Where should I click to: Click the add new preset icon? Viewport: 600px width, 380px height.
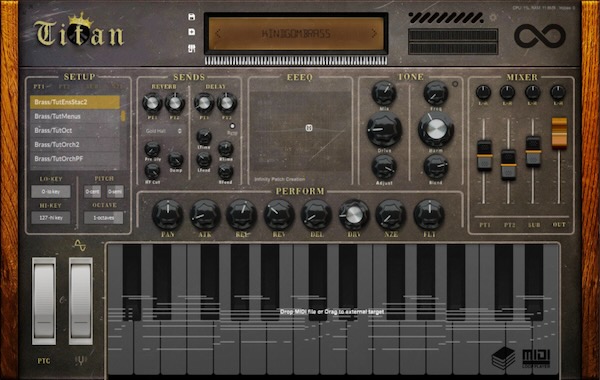192,32
